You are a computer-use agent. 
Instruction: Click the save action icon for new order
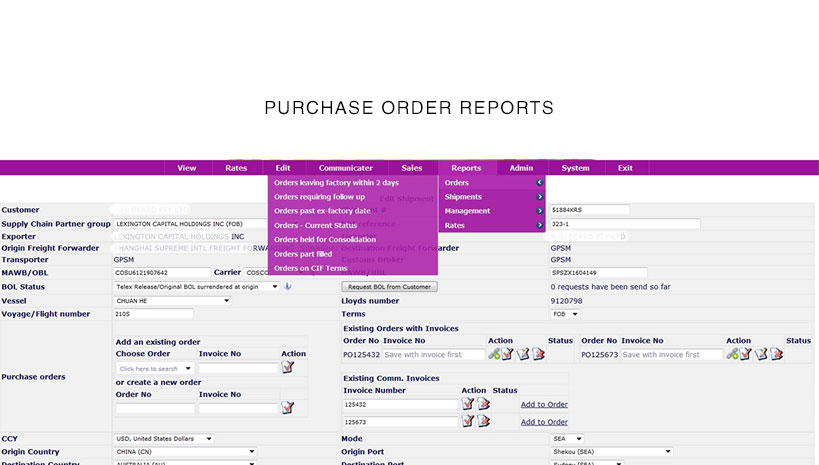[288, 407]
